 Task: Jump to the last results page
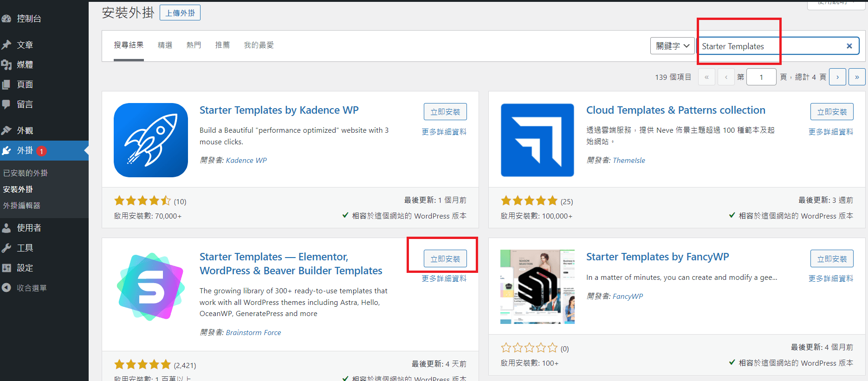click(857, 77)
